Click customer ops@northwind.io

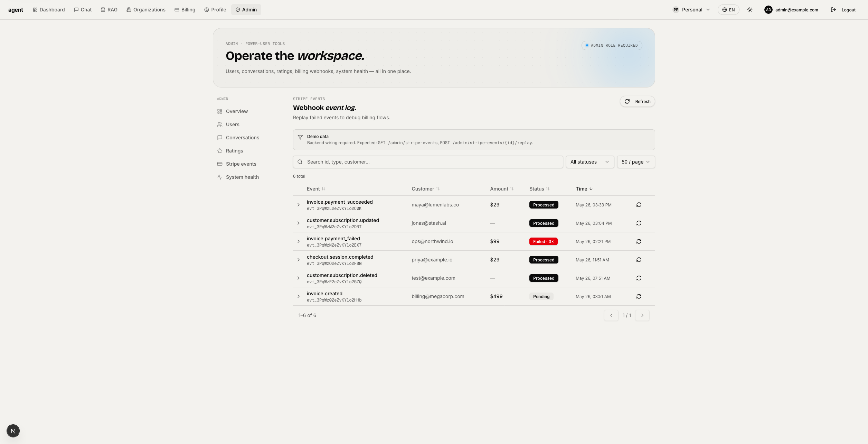[432, 241]
